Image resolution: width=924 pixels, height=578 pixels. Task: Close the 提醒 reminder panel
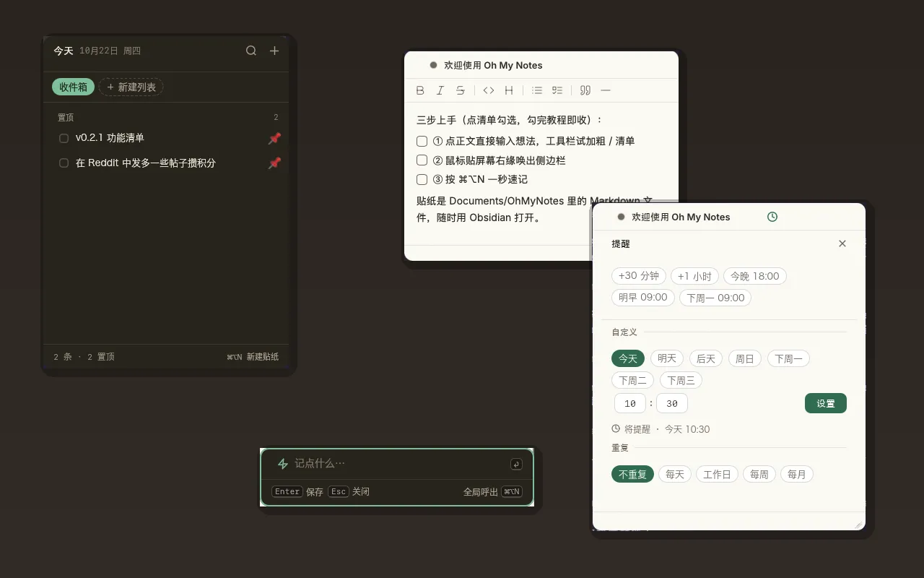(x=842, y=243)
